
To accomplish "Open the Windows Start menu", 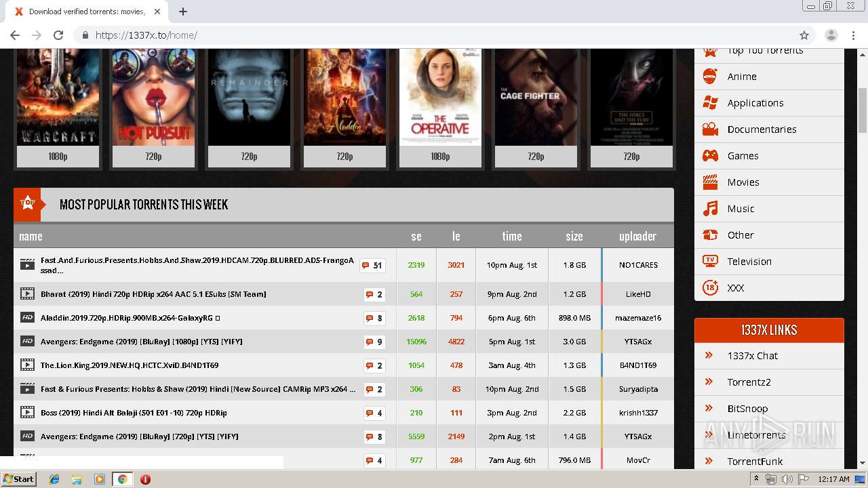I will [18, 479].
